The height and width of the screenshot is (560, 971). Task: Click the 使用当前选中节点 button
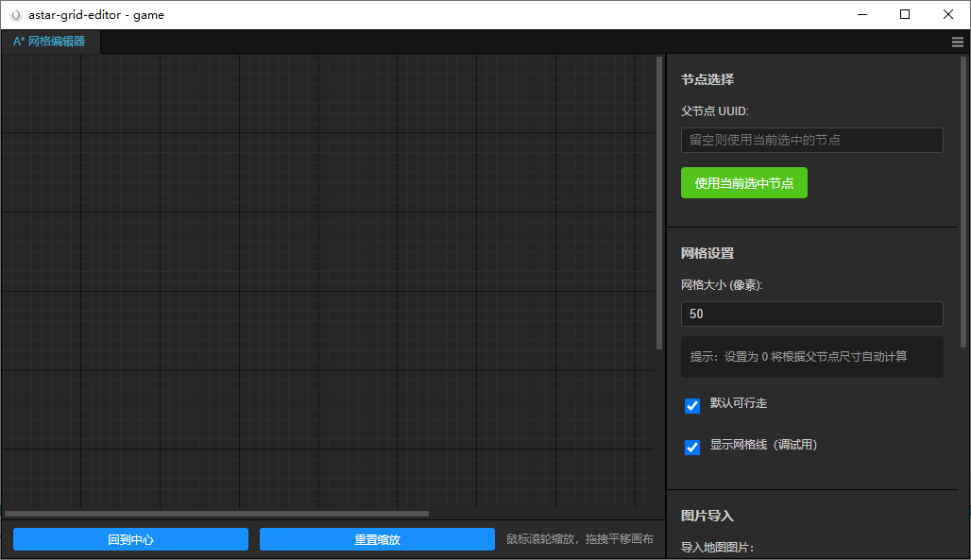pyautogui.click(x=743, y=183)
